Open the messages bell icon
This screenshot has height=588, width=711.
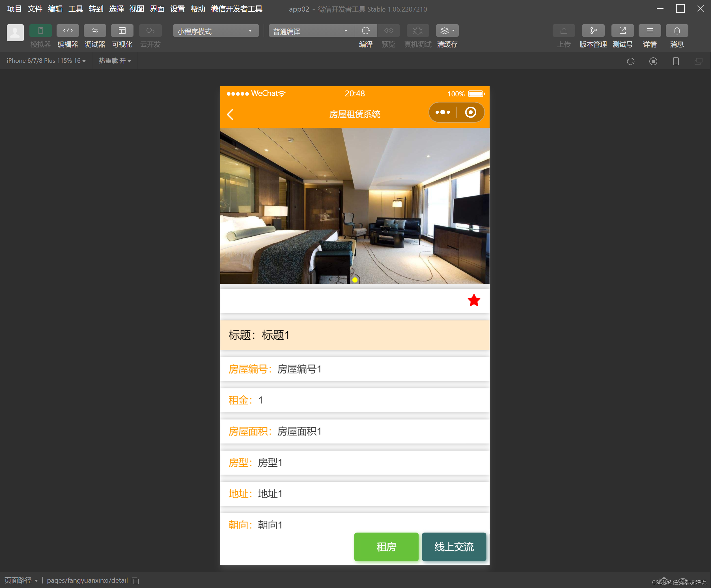click(x=677, y=31)
